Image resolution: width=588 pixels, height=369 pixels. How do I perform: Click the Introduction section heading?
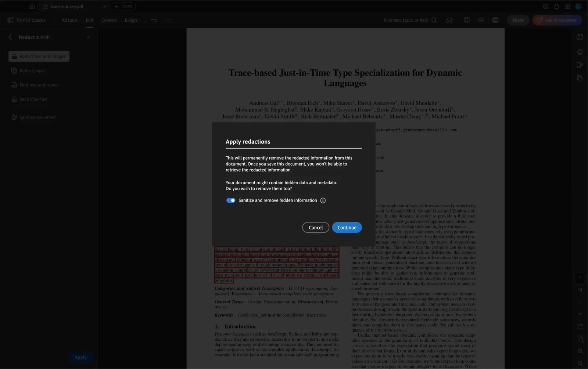click(x=235, y=326)
